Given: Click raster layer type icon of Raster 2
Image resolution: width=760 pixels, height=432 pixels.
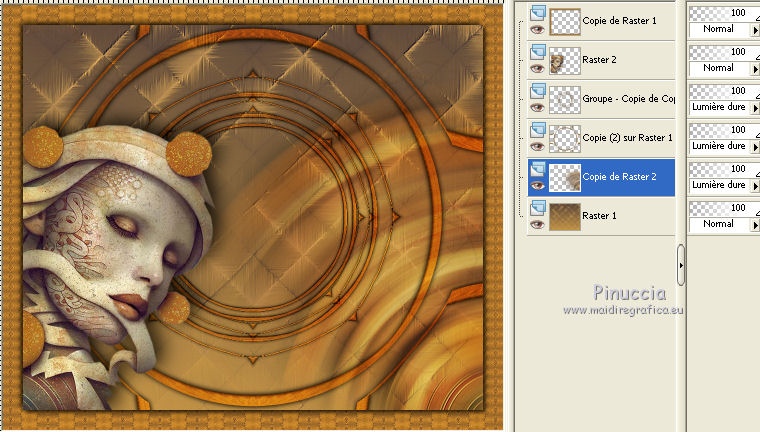Looking at the screenshot, I should [538, 52].
